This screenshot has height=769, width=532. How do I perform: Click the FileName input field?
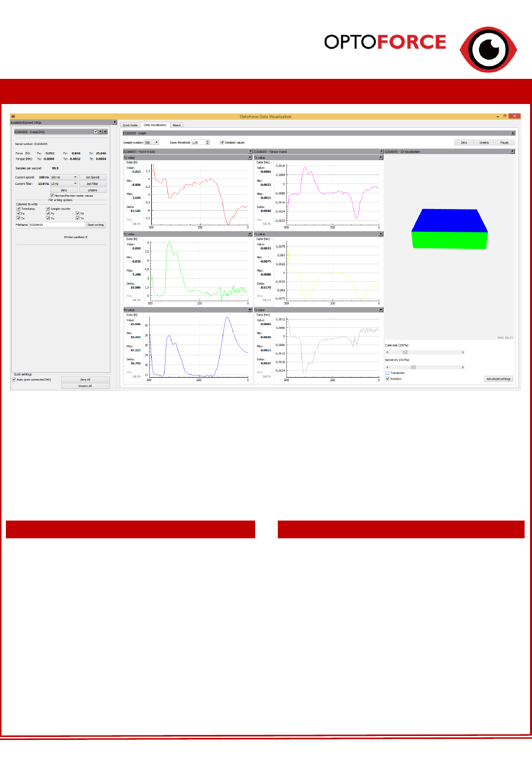click(x=57, y=225)
